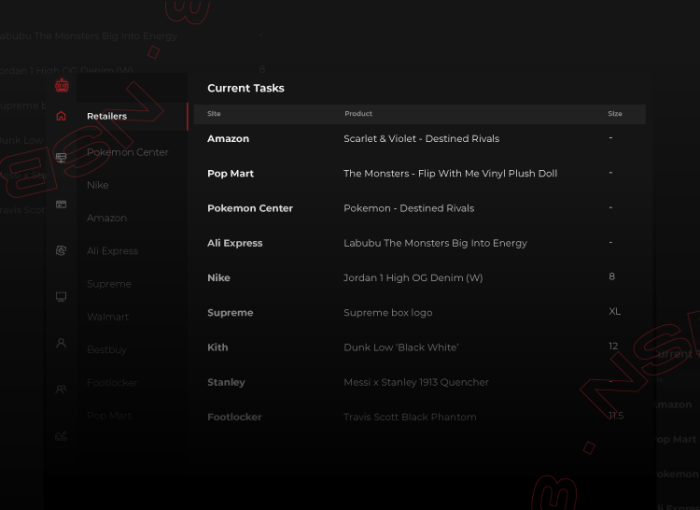The image size is (700, 510).
Task: Click the sidebar icon below the home icon
Action: pos(61,158)
